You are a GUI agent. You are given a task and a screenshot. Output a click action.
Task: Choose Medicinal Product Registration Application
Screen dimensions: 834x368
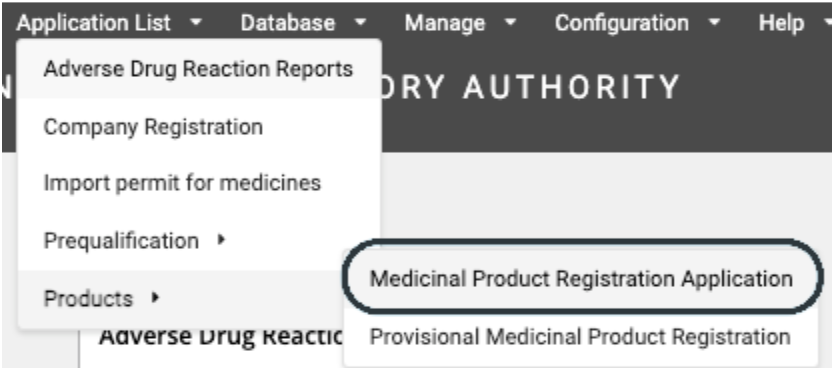point(581,279)
